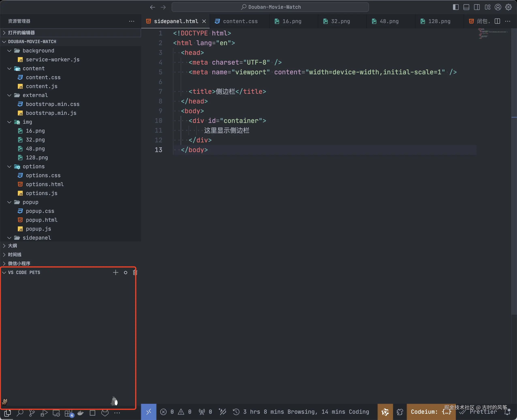Click the split editor right icon
The width and height of the screenshot is (517, 420).
coord(497,21)
